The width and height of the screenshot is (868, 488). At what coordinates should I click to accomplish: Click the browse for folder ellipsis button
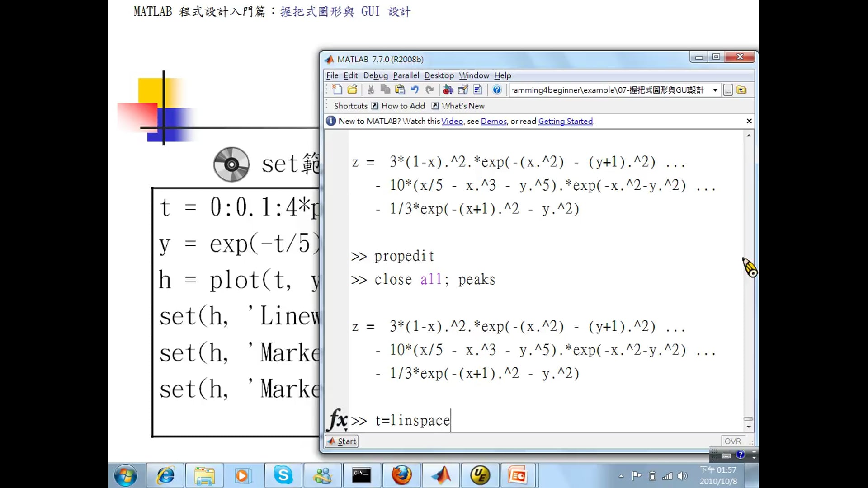[728, 90]
